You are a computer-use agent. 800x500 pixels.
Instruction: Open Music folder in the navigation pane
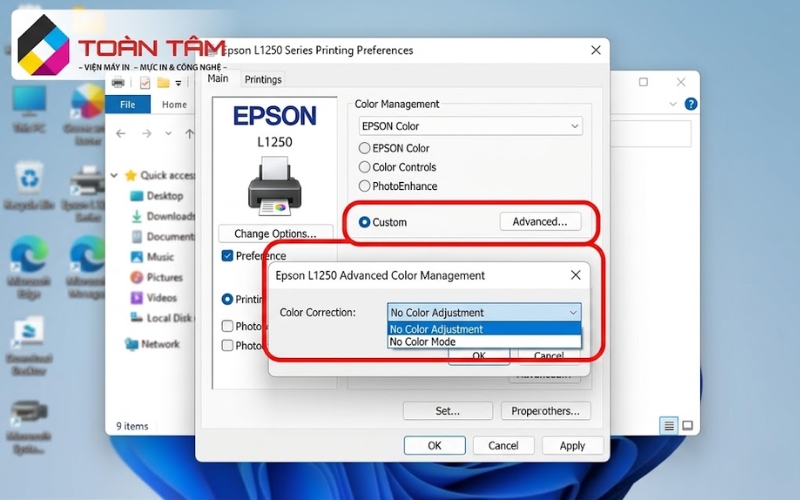(153, 257)
